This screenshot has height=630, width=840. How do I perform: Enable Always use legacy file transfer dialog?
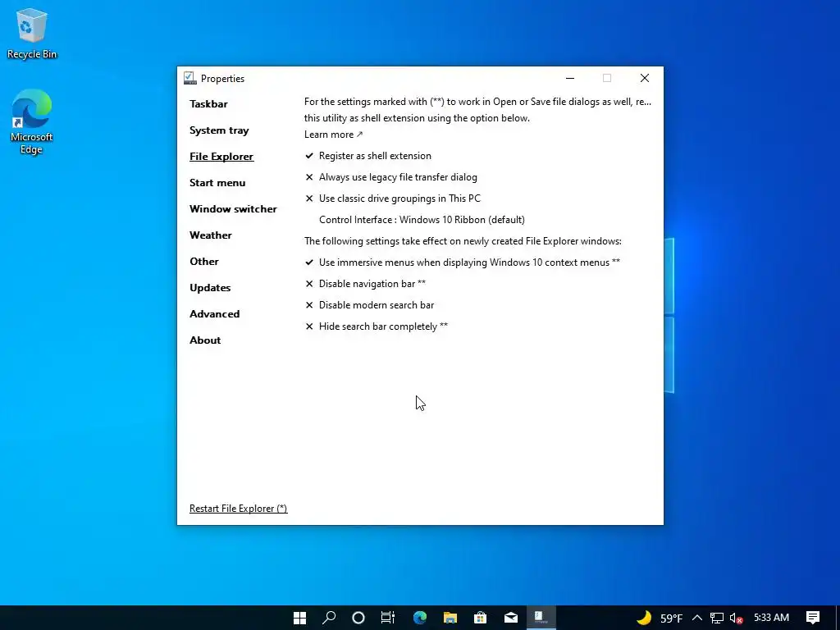pyautogui.click(x=391, y=177)
